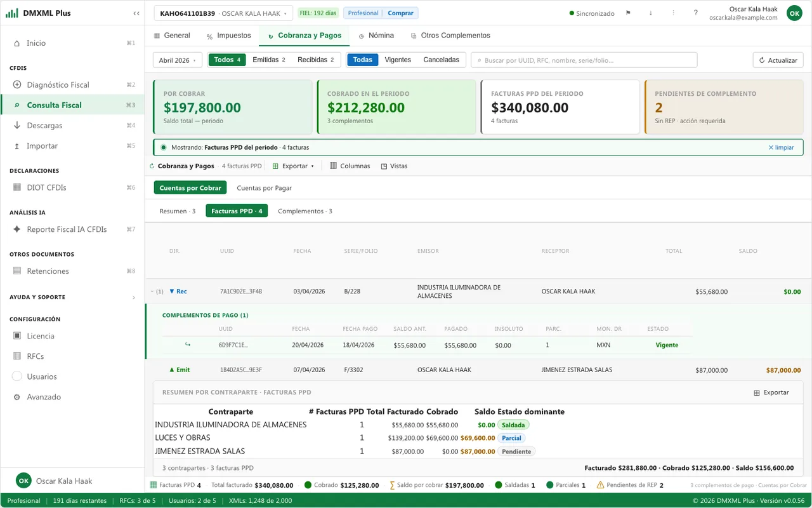Open the Columnas chooser

pos(350,166)
